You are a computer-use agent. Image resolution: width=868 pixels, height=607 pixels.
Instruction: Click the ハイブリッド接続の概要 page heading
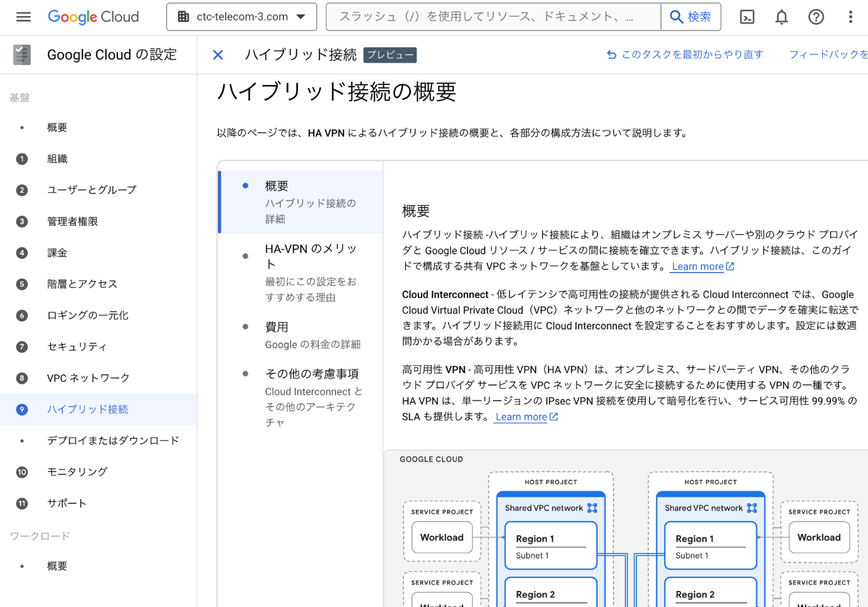click(337, 92)
